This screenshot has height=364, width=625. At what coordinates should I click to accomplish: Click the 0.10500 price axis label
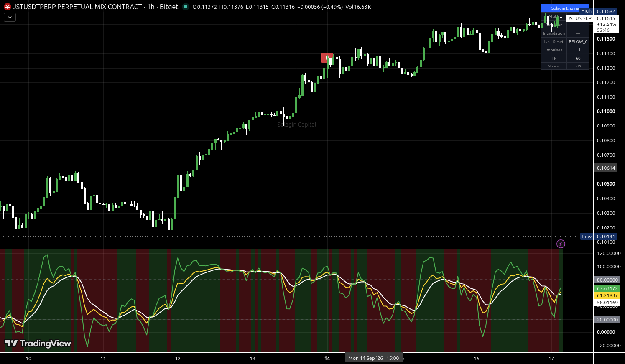pyautogui.click(x=606, y=184)
